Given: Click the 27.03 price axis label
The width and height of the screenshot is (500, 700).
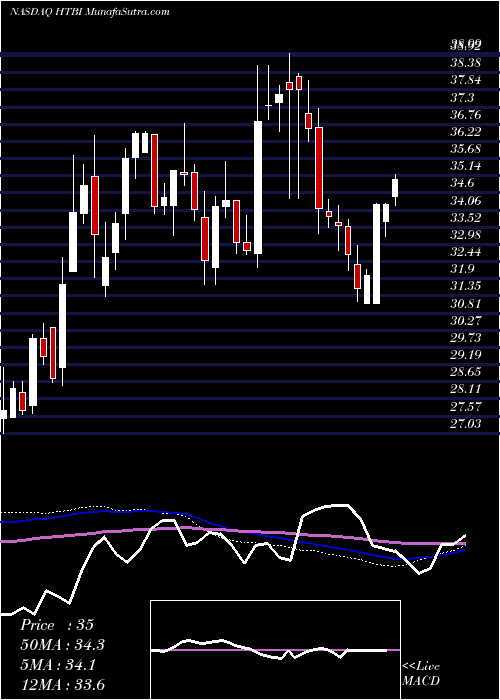Looking at the screenshot, I should 466,424.
